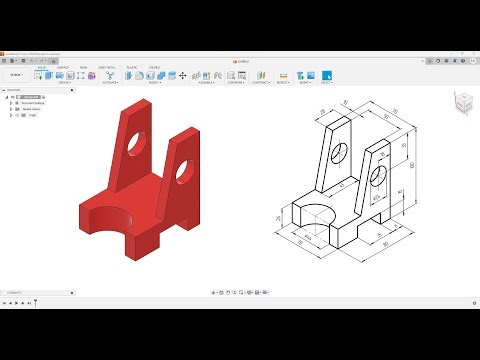Toggle visibility eye of root component

click(x=13, y=97)
